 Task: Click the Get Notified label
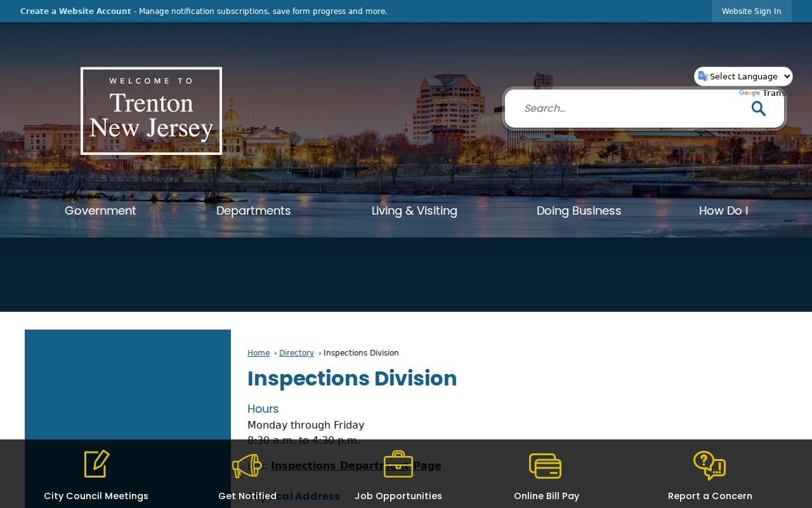(x=247, y=496)
